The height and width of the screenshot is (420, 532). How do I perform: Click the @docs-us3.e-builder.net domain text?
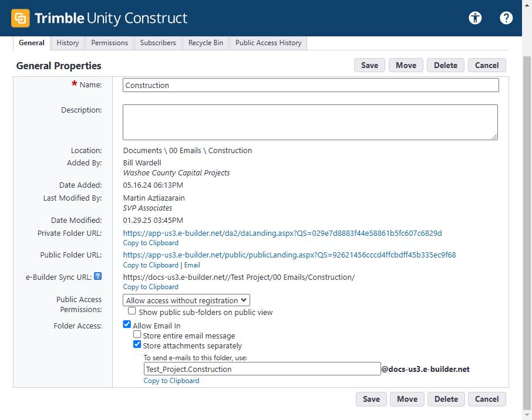pos(426,369)
